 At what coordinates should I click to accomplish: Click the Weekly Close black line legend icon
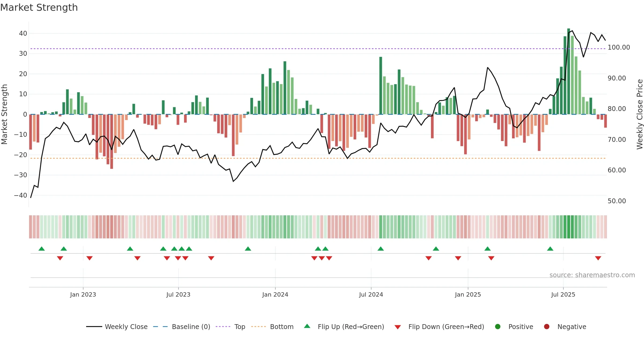pyautogui.click(x=94, y=327)
